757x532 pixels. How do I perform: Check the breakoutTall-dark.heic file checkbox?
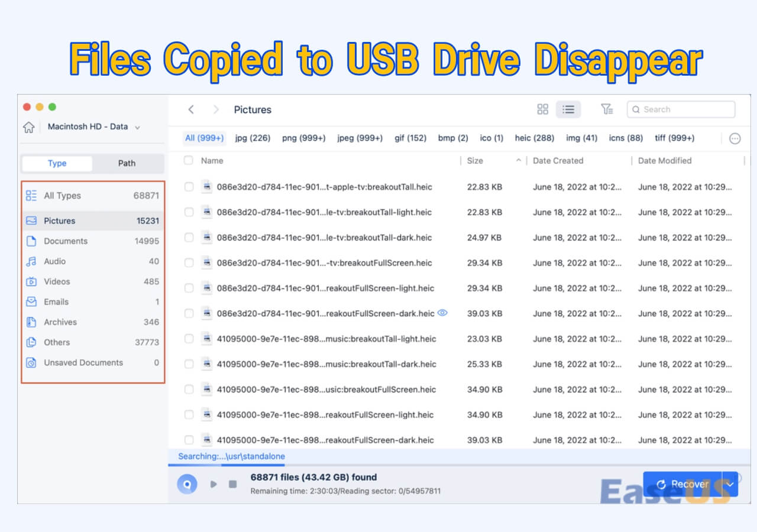click(x=189, y=238)
